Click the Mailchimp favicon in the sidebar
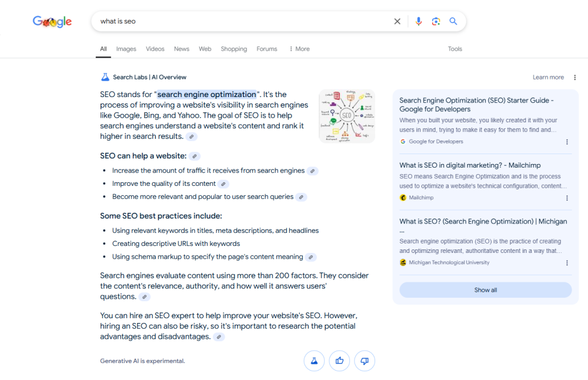 [403, 198]
